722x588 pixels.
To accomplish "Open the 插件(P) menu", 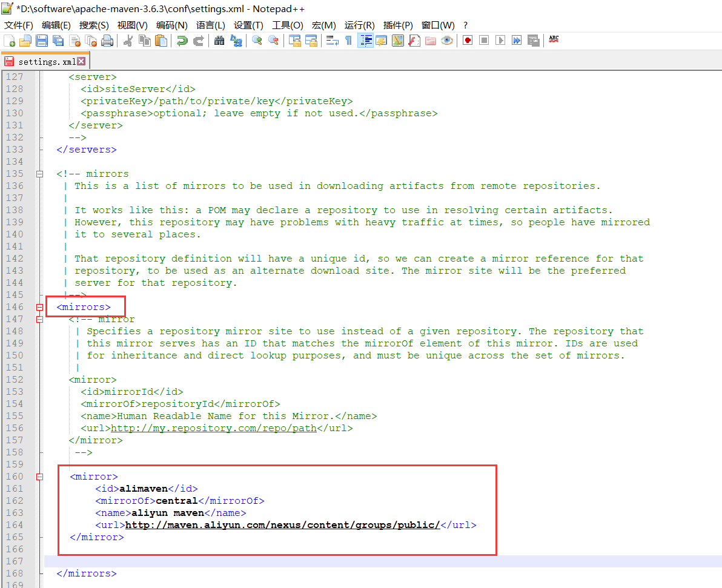I will [x=398, y=25].
